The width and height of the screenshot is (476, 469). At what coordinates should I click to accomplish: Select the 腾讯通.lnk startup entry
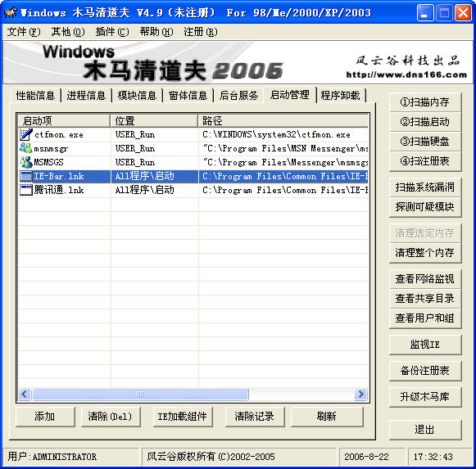pos(193,190)
